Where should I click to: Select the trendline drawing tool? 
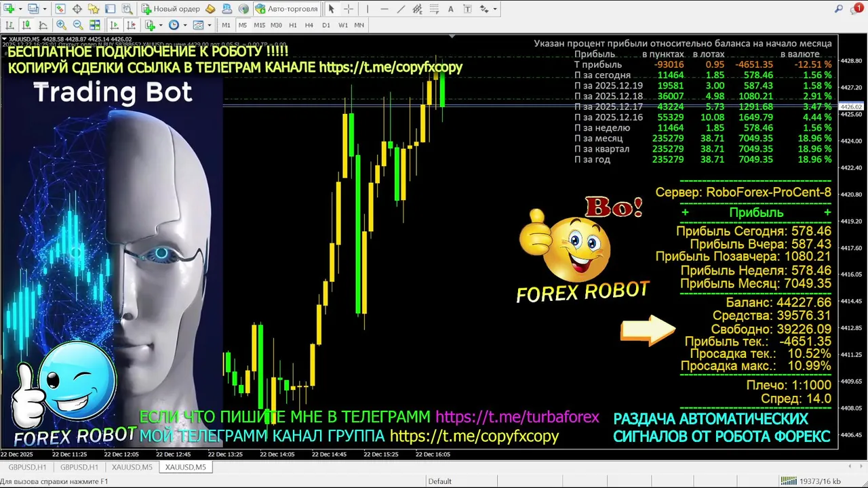point(401,9)
